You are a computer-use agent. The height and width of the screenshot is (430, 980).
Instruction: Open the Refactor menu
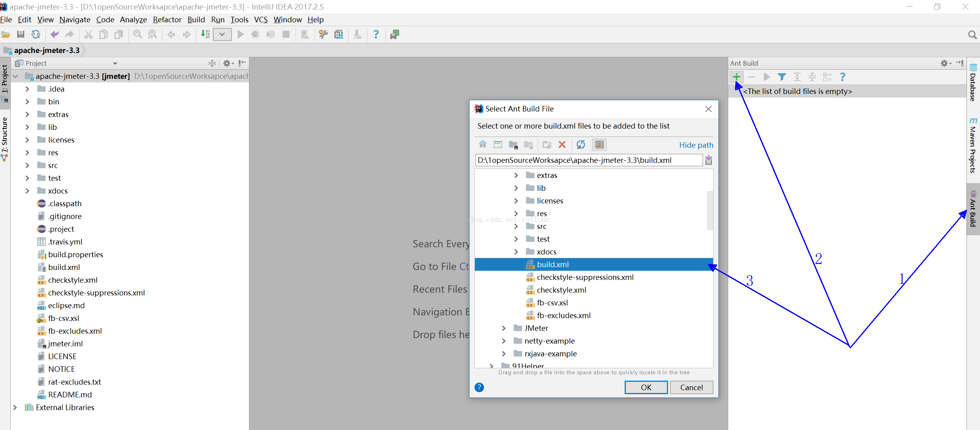167,20
